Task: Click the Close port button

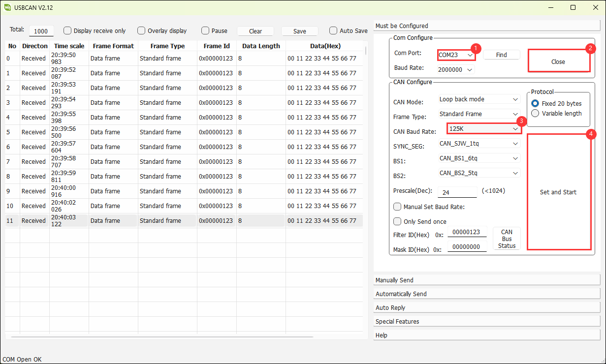Action: click(x=558, y=61)
